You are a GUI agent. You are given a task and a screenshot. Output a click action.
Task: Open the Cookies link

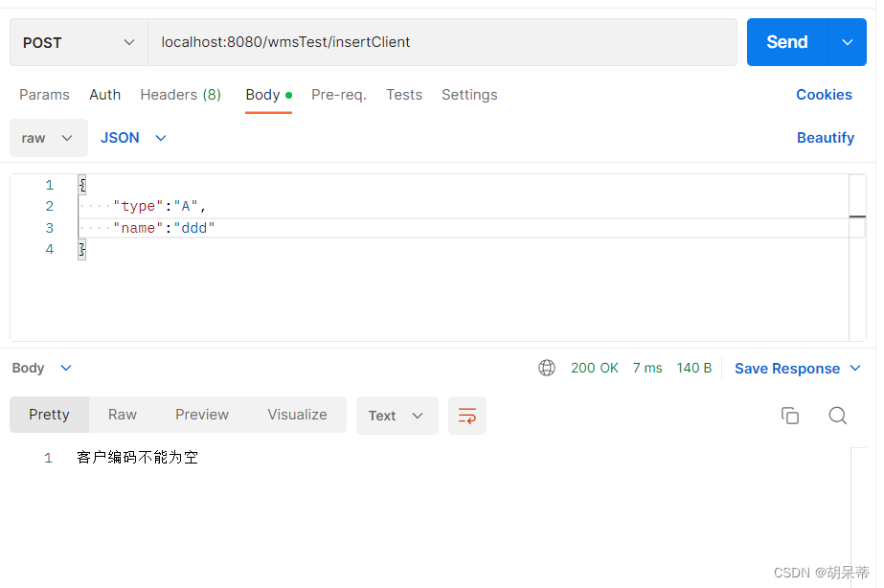[x=824, y=95]
